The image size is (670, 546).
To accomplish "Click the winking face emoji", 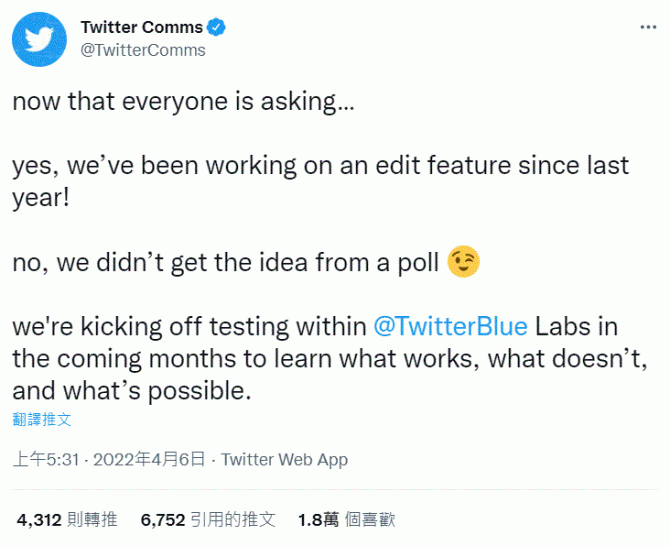I will (x=464, y=261).
